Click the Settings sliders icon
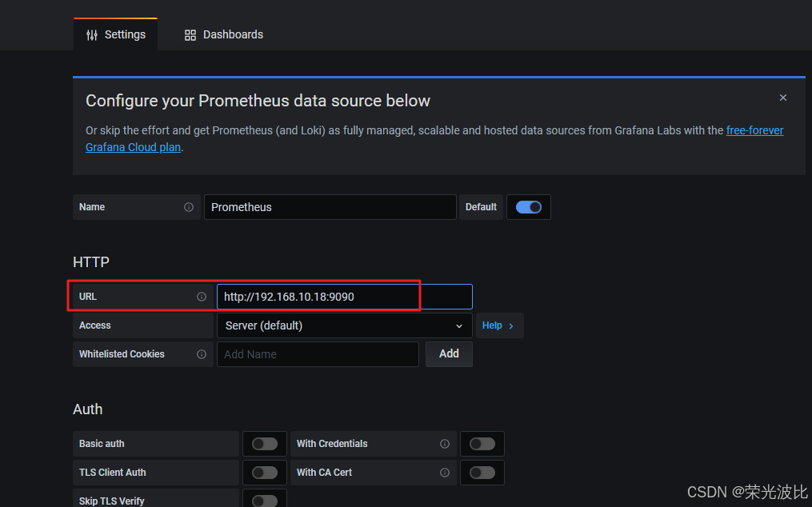This screenshot has width=812, height=507. point(92,35)
